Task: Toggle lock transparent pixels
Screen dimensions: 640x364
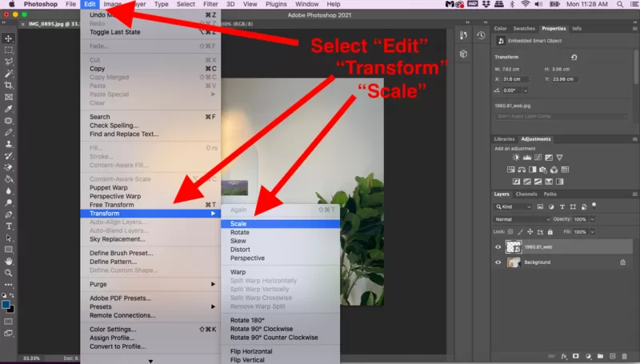Action: (510, 232)
